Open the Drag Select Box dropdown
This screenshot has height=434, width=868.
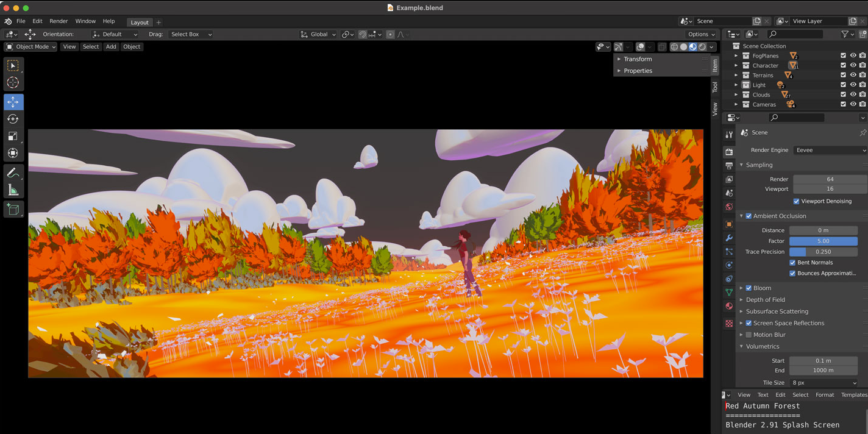(x=190, y=35)
